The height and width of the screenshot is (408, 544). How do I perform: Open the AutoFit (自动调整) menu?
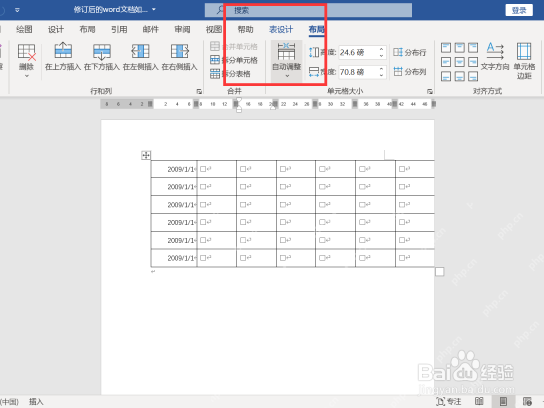point(287,61)
